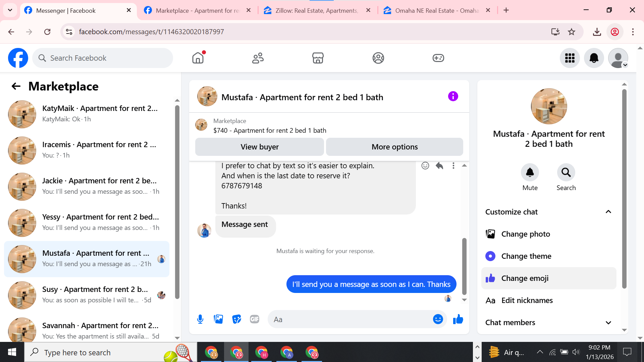Collapse the Customize chat section
The height and width of the screenshot is (362, 644).
tap(608, 212)
